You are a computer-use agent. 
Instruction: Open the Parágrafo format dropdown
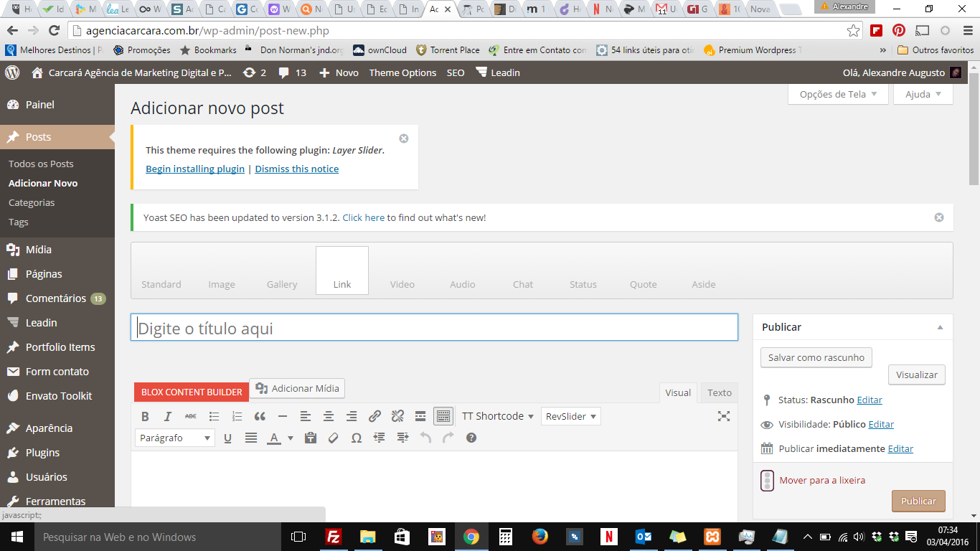[x=174, y=438]
